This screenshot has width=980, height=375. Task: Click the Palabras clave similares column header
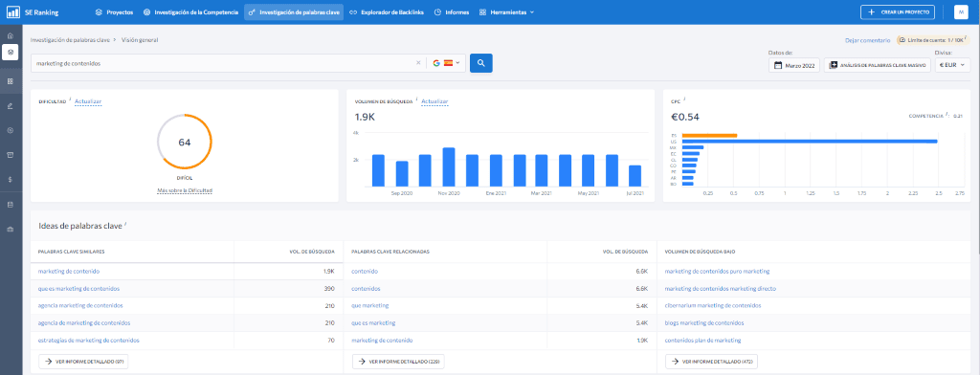71,252
